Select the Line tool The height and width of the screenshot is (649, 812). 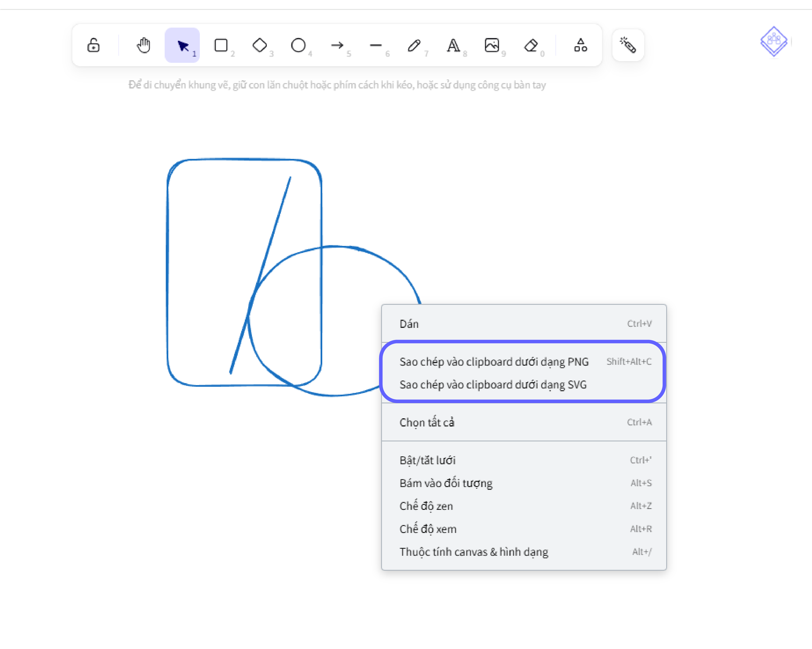pos(376,45)
